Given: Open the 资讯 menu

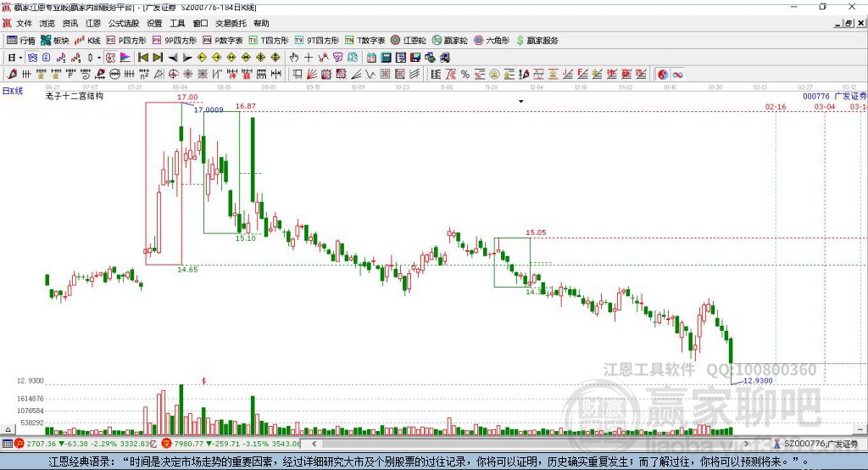Looking at the screenshot, I should (x=70, y=23).
